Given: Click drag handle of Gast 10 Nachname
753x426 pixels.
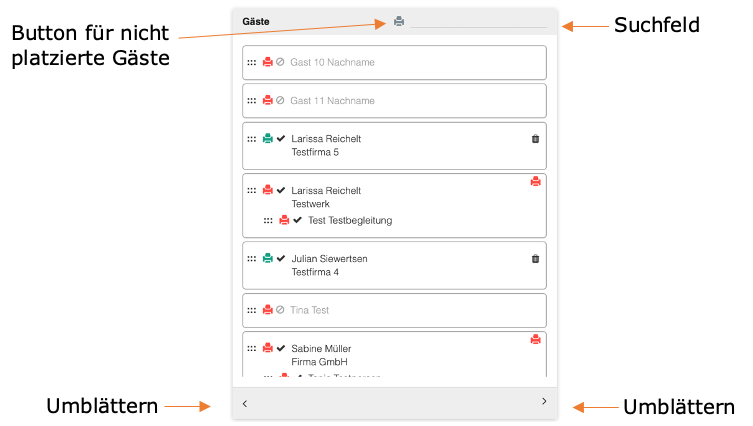Looking at the screenshot, I should click(x=252, y=62).
